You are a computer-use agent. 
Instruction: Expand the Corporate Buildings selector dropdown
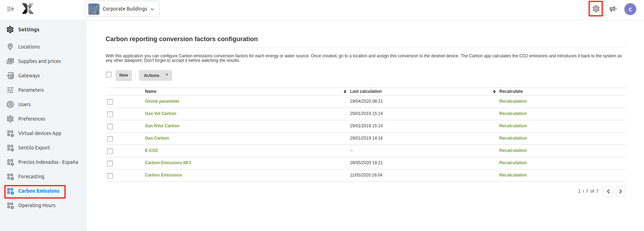[x=122, y=9]
